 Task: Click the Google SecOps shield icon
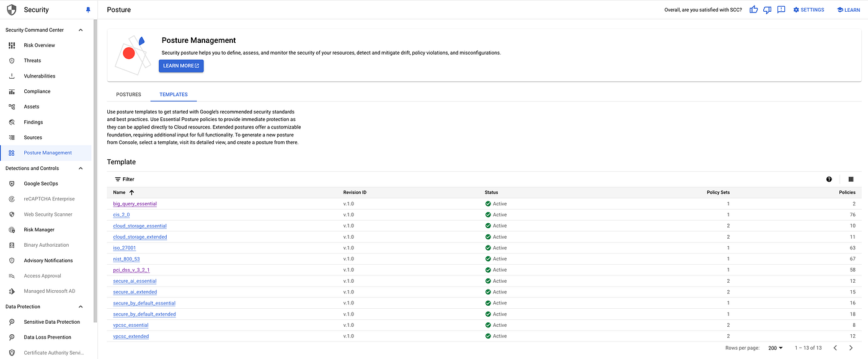point(12,184)
